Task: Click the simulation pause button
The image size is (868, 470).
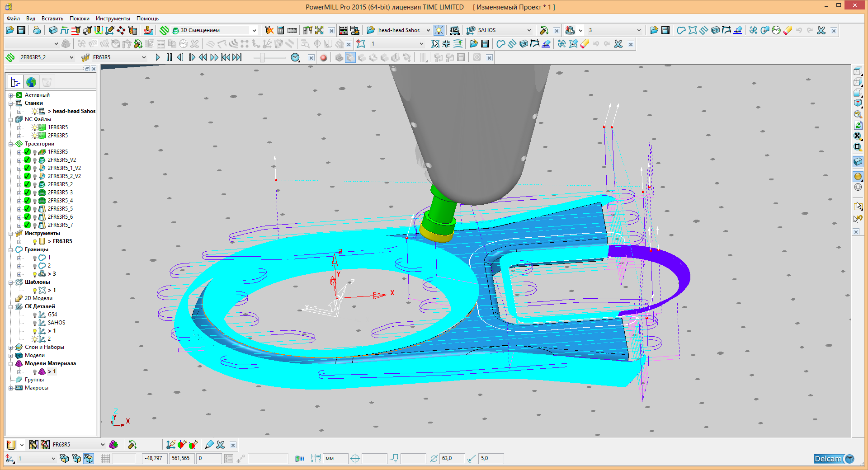Action: point(169,57)
